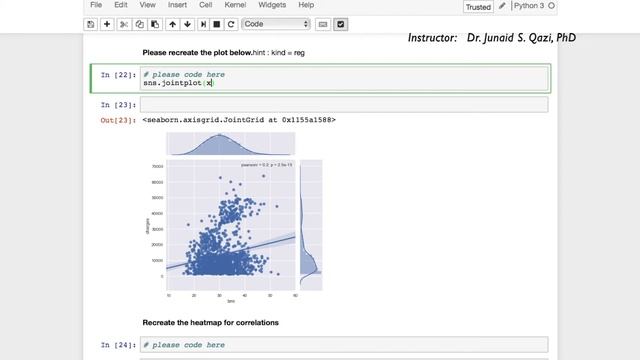The width and height of the screenshot is (640, 360).
Task: Restart the kernel with circular arrow
Action: [231, 24]
